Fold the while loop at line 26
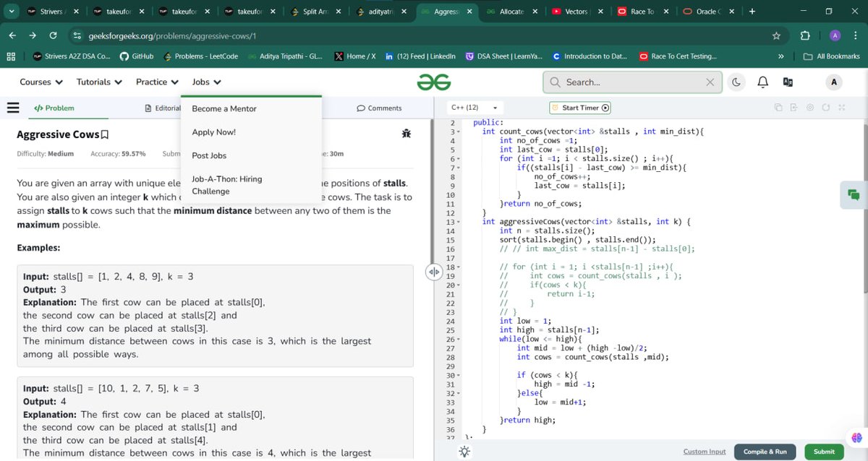Image resolution: width=868 pixels, height=461 pixels. [x=458, y=340]
